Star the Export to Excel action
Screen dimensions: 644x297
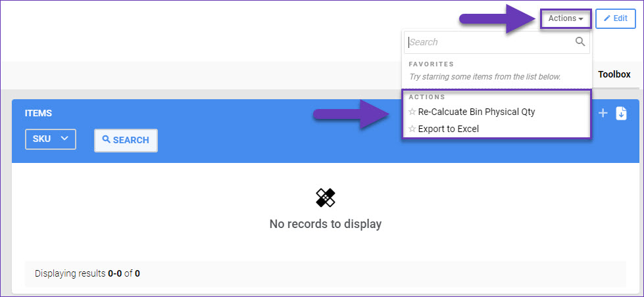click(x=412, y=129)
